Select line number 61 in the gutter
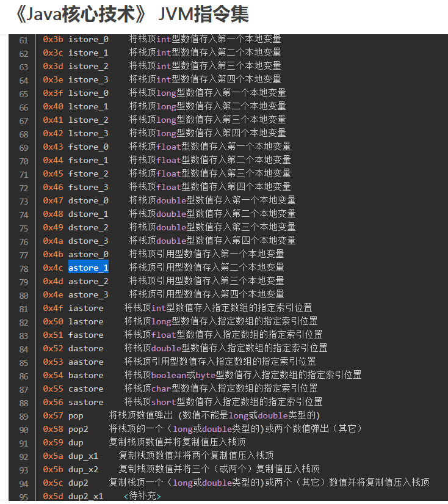The image size is (448, 504). point(24,40)
